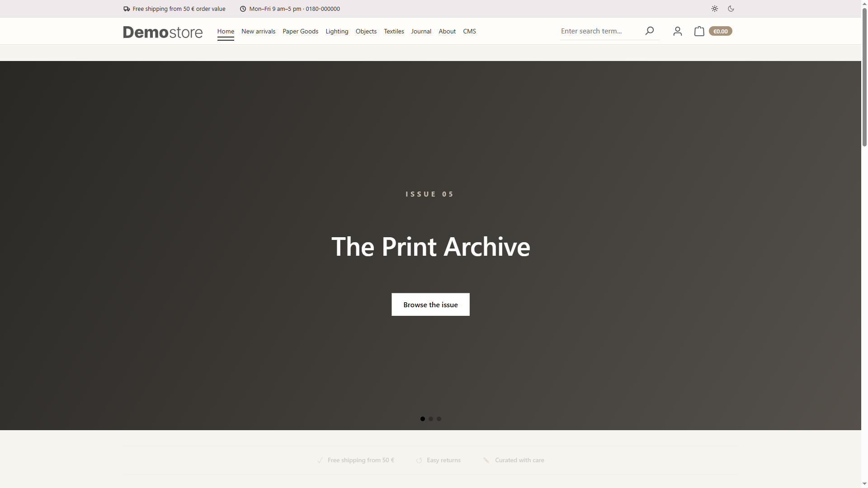Open the Home menu item
The height and width of the screenshot is (488, 868).
coord(226,31)
